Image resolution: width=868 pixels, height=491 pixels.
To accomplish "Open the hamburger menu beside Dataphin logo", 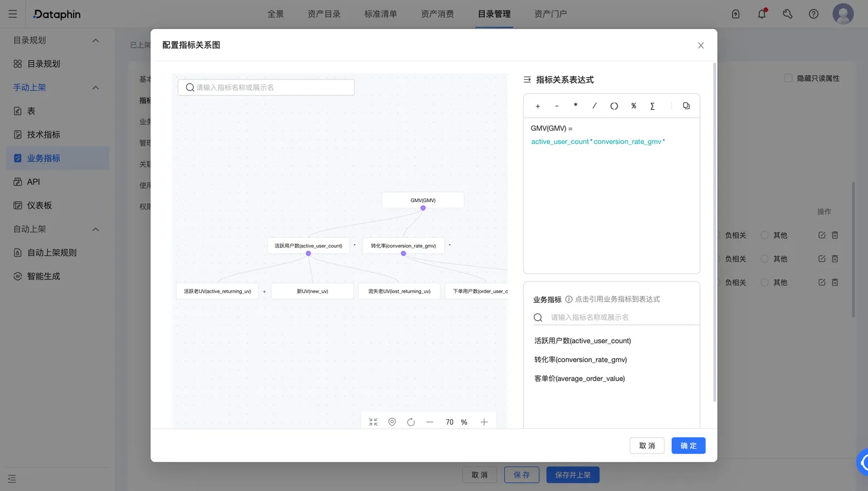I will click(x=12, y=14).
